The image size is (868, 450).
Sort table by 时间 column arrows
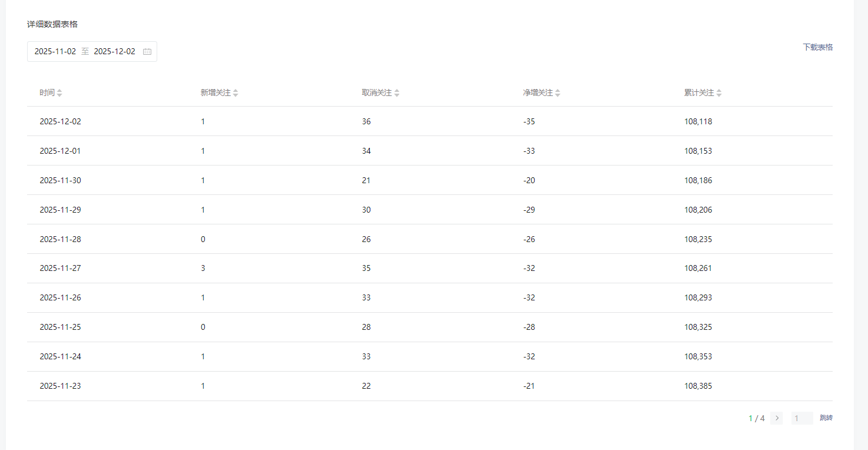click(59, 93)
